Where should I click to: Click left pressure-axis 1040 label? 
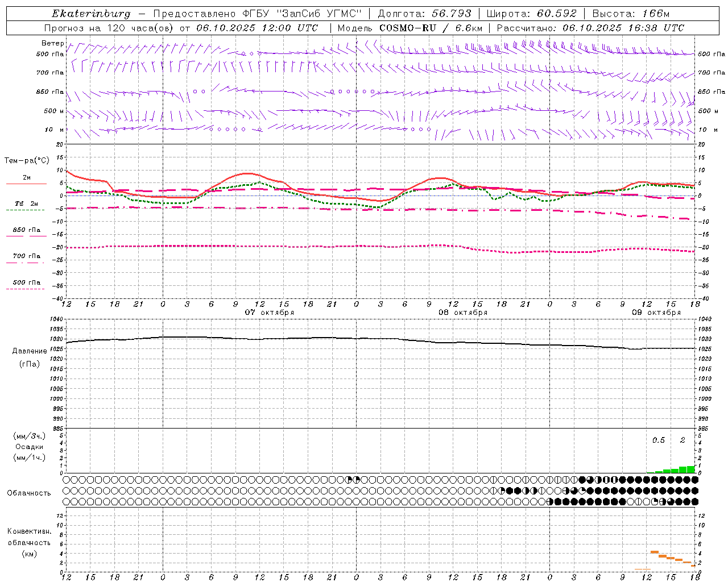click(57, 319)
